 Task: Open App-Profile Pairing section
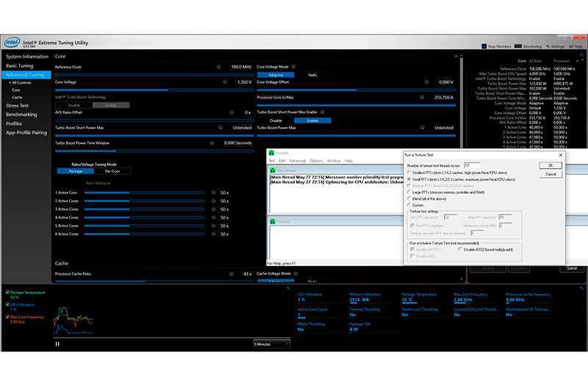click(x=26, y=132)
